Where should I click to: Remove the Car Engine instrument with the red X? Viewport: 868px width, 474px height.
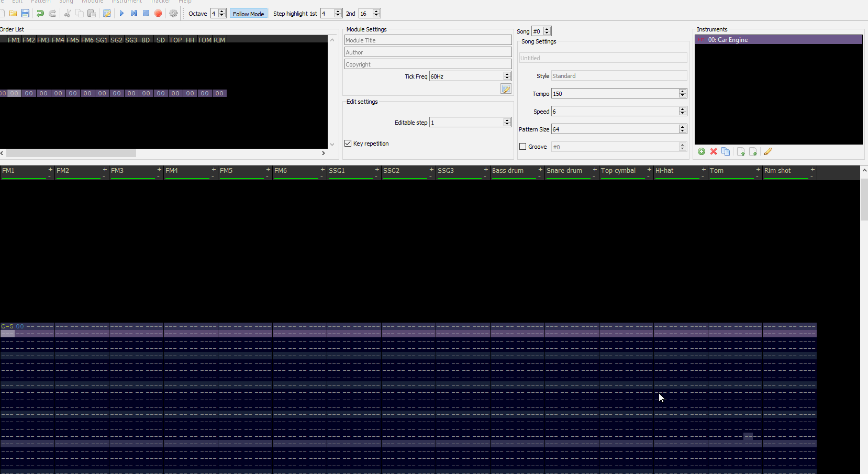coord(713,151)
